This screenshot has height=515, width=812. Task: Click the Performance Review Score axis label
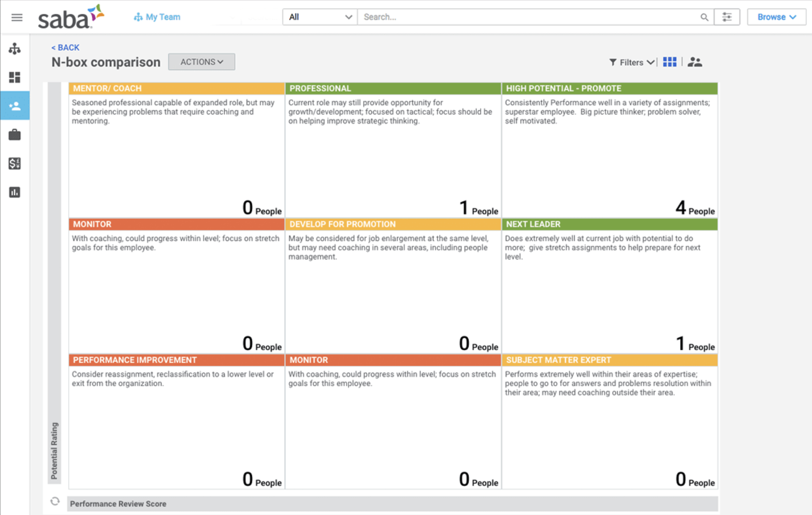pyautogui.click(x=118, y=504)
